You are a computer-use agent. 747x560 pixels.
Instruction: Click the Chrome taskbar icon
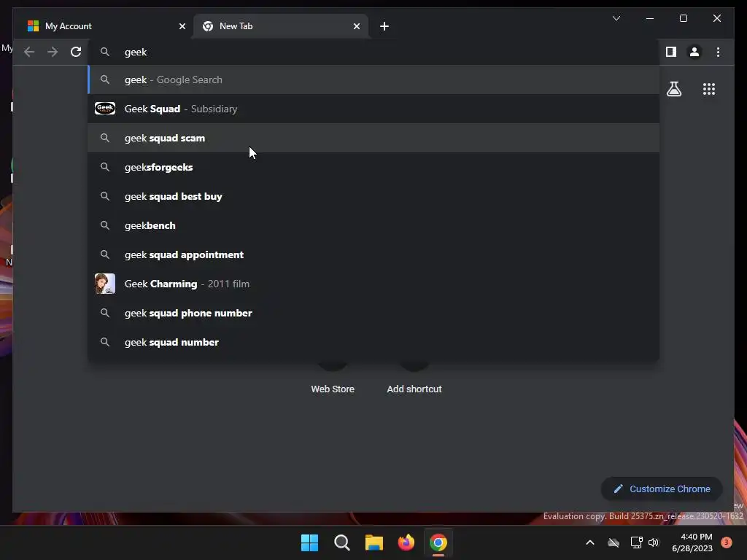pyautogui.click(x=438, y=542)
